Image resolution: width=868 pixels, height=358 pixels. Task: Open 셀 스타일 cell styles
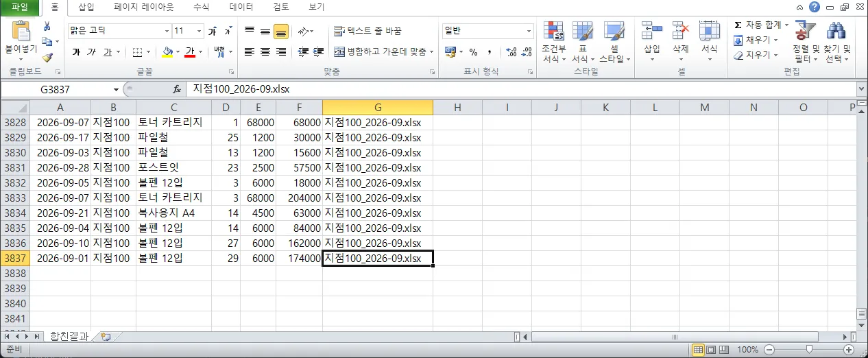[614, 43]
